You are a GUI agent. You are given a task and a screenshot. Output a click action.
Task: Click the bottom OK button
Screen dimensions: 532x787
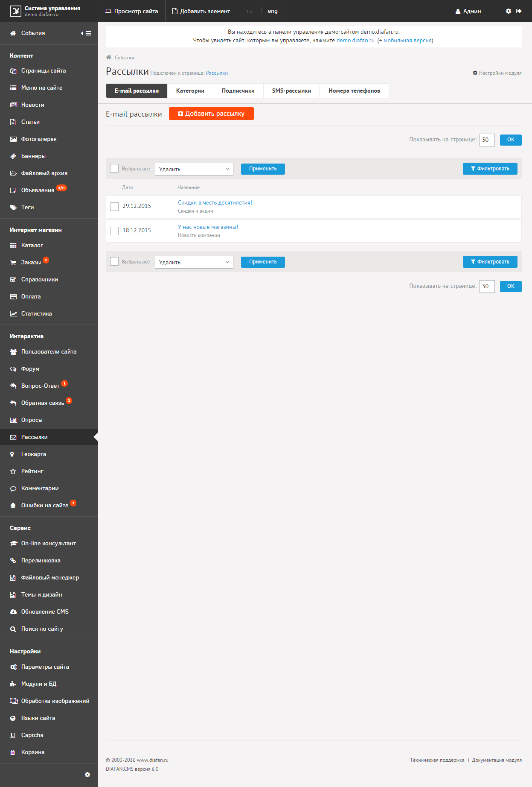click(x=511, y=287)
